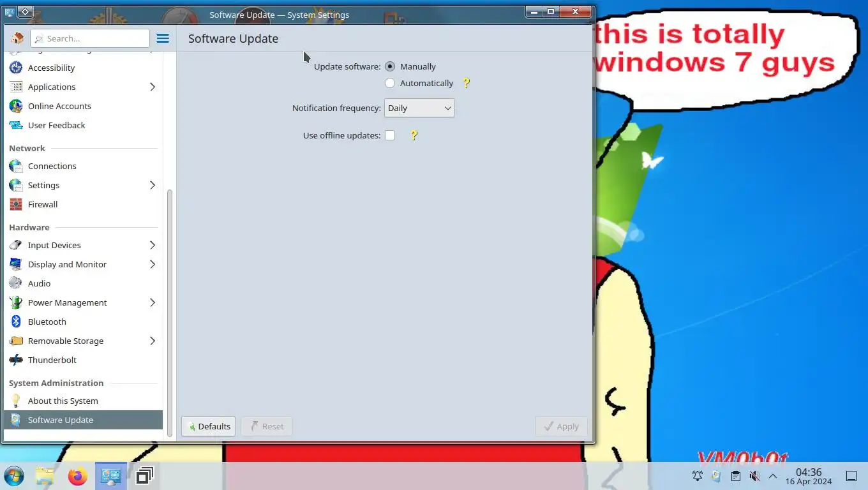Select the Software Update sidebar entry

point(83,420)
